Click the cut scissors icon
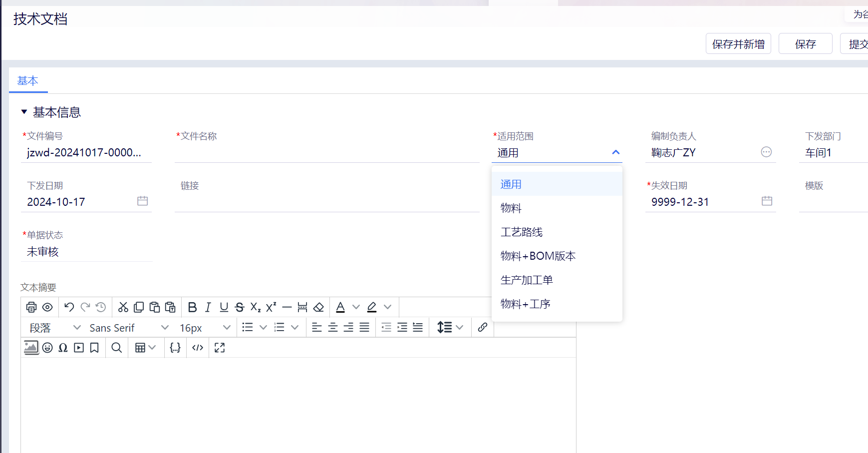The image size is (868, 453). (123, 307)
